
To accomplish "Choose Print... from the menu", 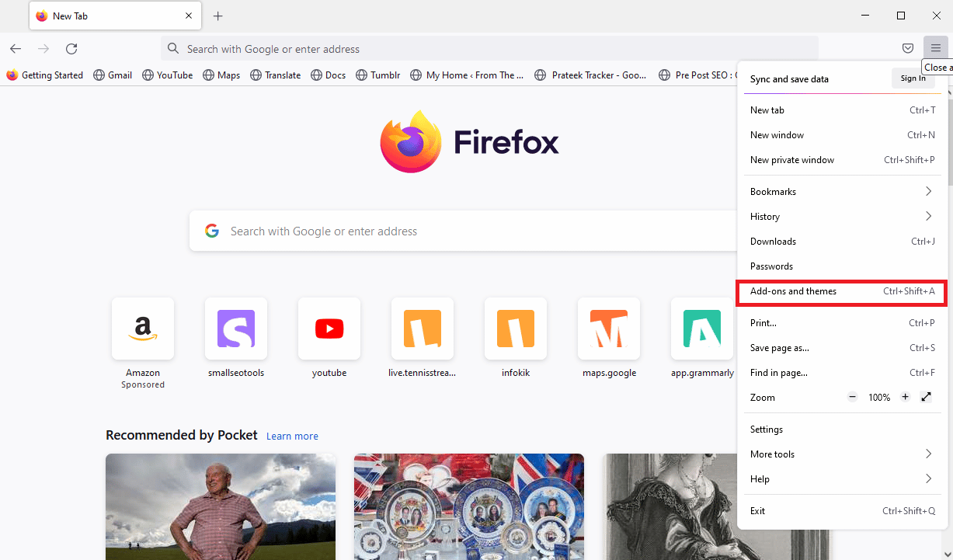I will (x=842, y=322).
